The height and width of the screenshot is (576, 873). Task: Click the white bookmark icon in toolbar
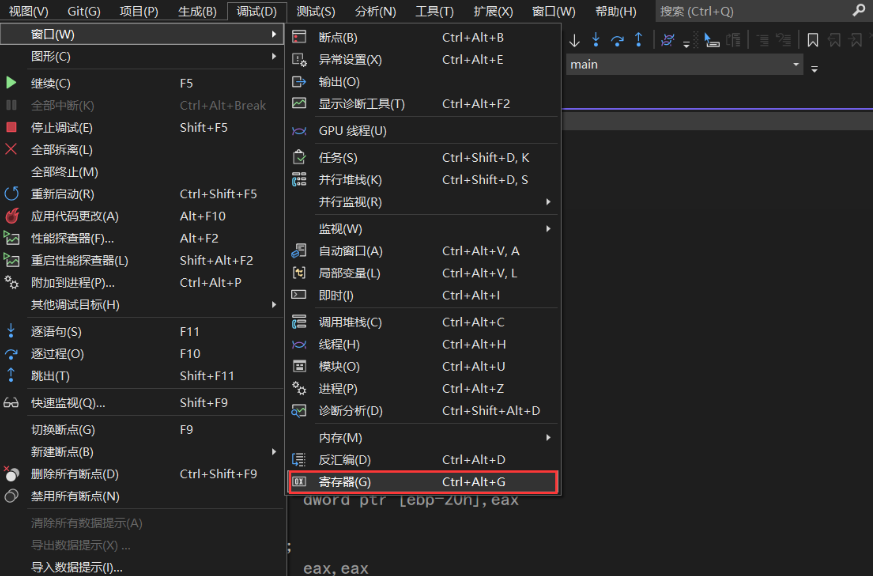pos(813,40)
